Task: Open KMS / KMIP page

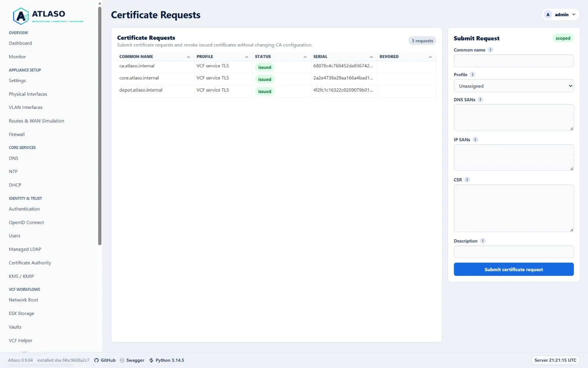Action: coord(21,276)
